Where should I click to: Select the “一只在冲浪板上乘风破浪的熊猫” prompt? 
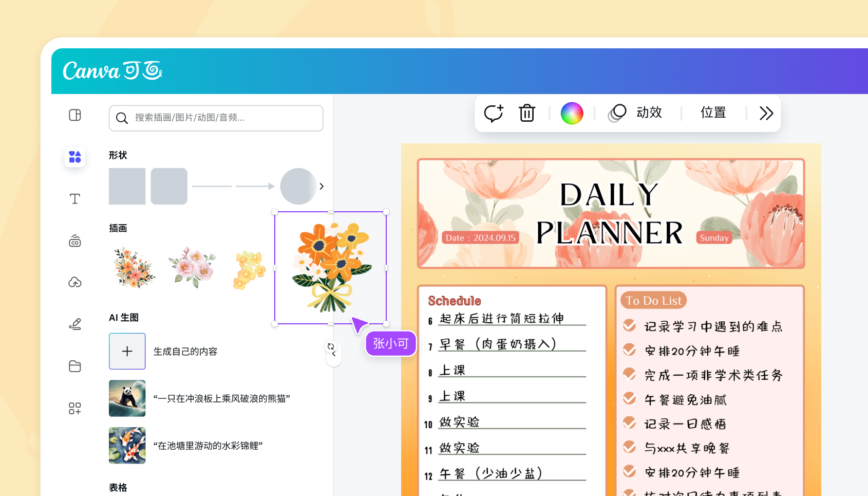click(x=222, y=398)
